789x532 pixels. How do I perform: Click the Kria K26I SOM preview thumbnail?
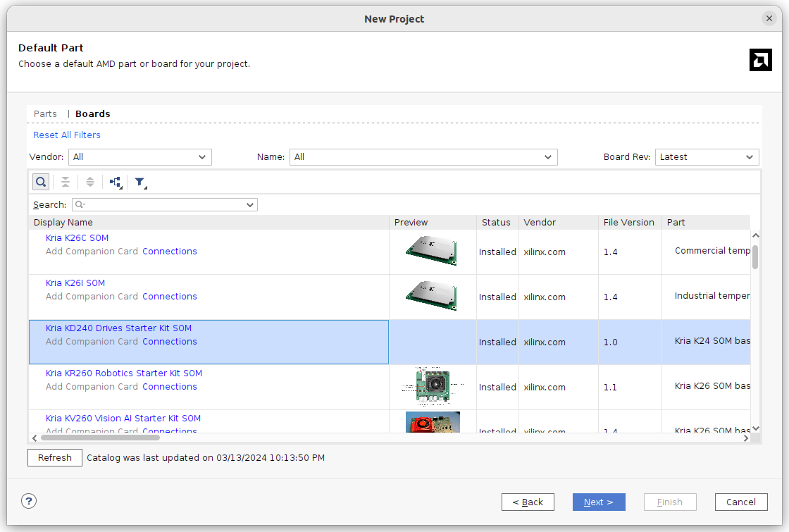point(432,296)
